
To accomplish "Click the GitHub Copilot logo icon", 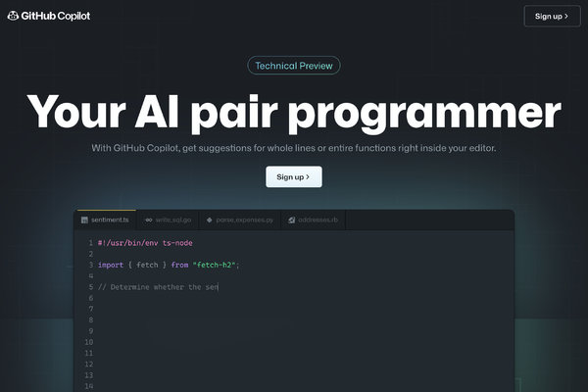I will [x=13, y=16].
